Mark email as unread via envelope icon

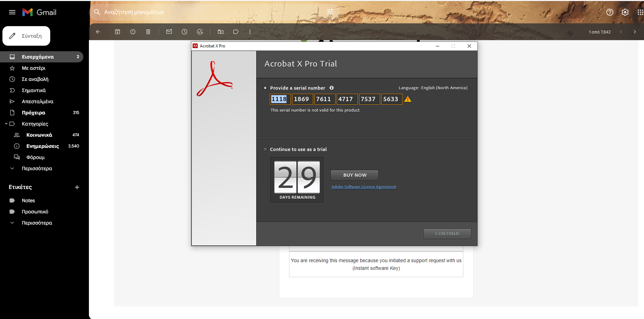click(x=169, y=32)
